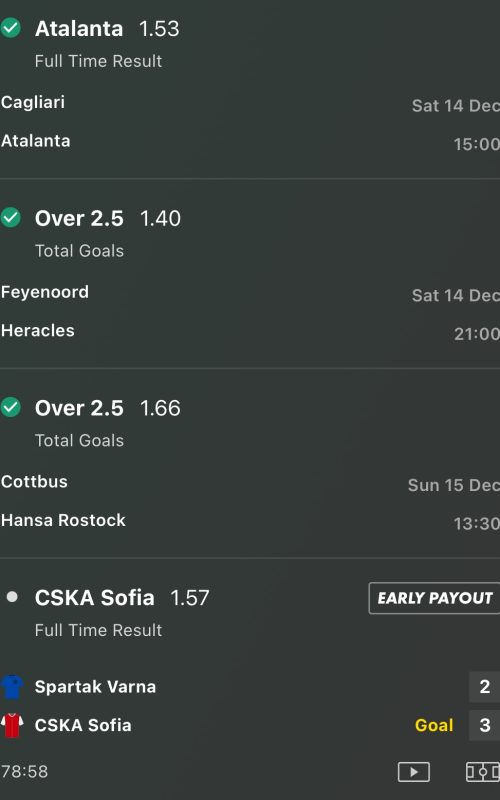Click the yellow Goal indicator

point(434,725)
